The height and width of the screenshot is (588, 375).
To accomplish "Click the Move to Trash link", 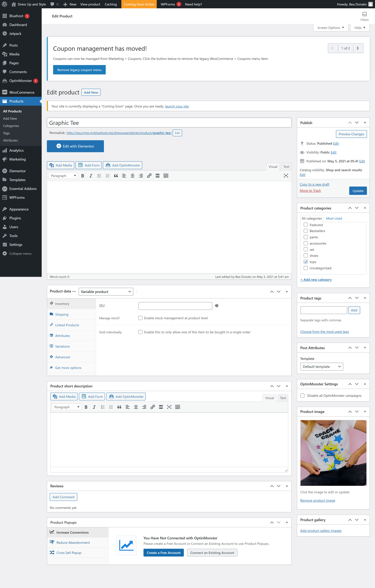I will tap(310, 190).
